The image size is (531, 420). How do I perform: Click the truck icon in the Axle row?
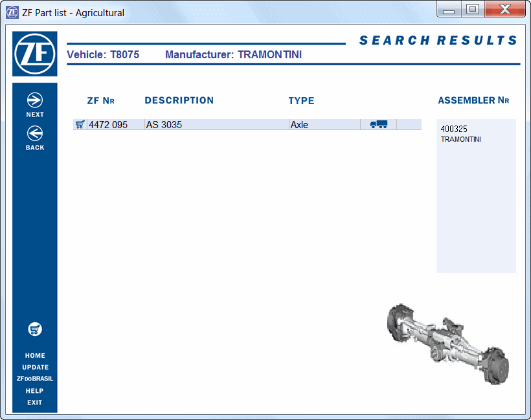coord(378,124)
